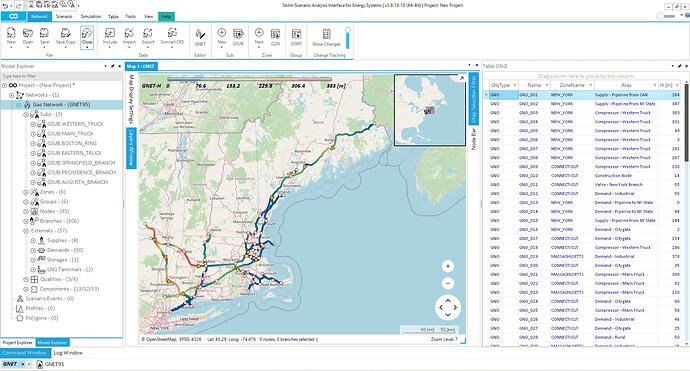Open the Layers Window side panel
This screenshot has width=690, height=371.
[x=131, y=148]
